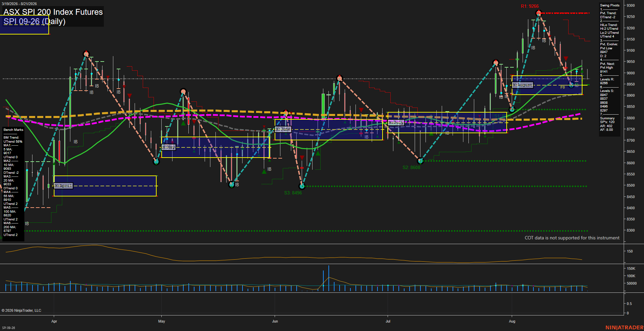Click the HiLo Trend: line in Swing Pivots

609,25
